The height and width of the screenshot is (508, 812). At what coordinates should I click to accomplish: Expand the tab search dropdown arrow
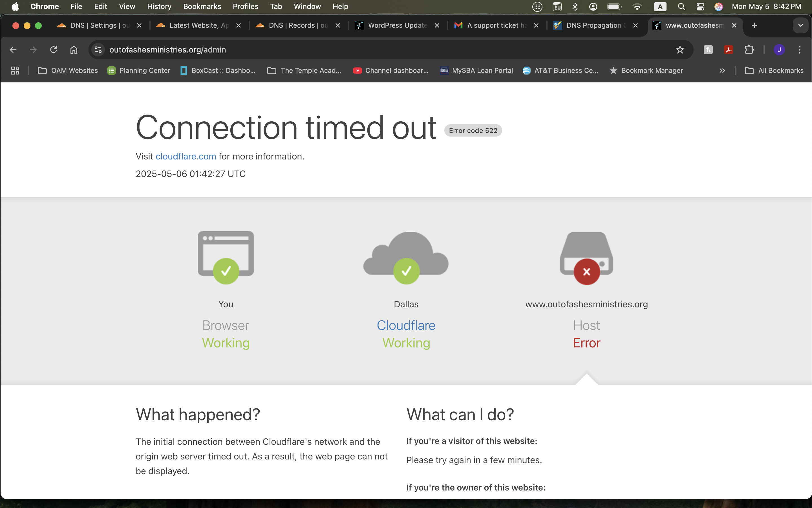(x=801, y=25)
